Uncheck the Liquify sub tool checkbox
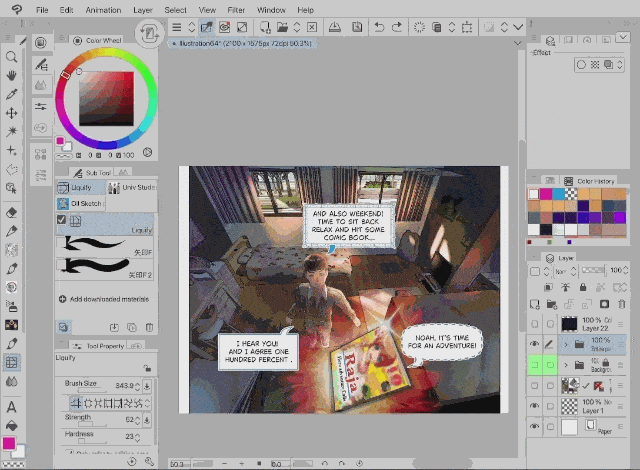The image size is (640, 470). [61, 220]
